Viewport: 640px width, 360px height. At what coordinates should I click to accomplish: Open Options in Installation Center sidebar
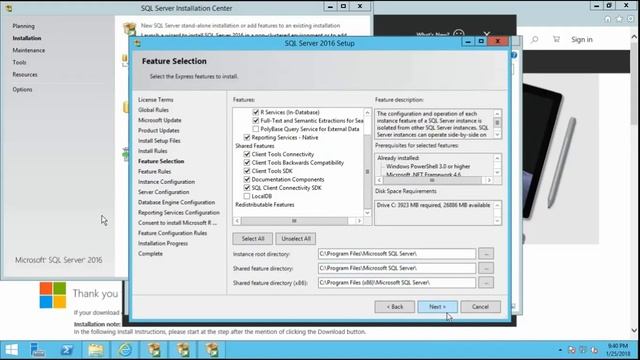[22, 89]
